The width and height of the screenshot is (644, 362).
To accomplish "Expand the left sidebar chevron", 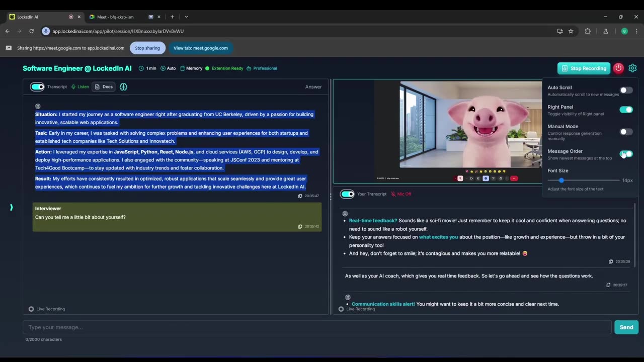I will pyautogui.click(x=11, y=207).
